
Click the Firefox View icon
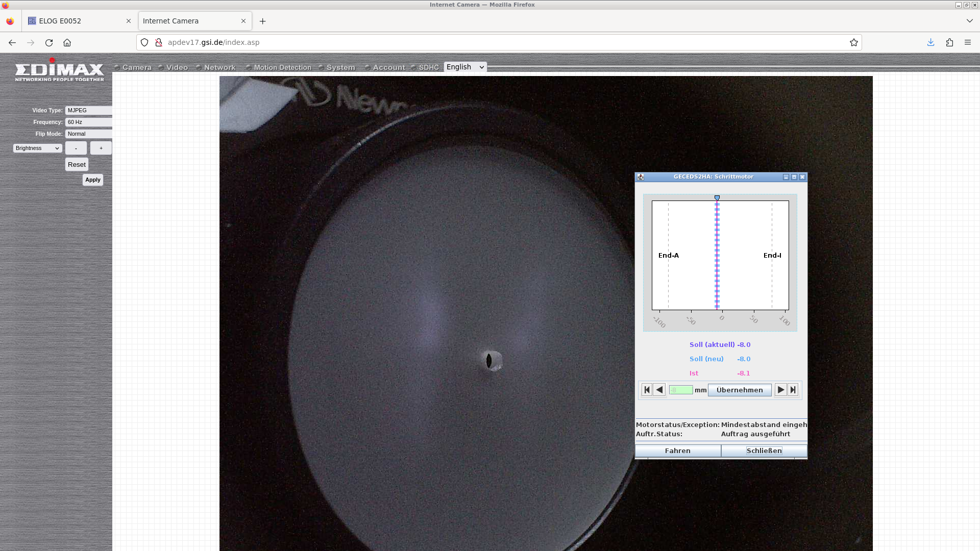[10, 21]
